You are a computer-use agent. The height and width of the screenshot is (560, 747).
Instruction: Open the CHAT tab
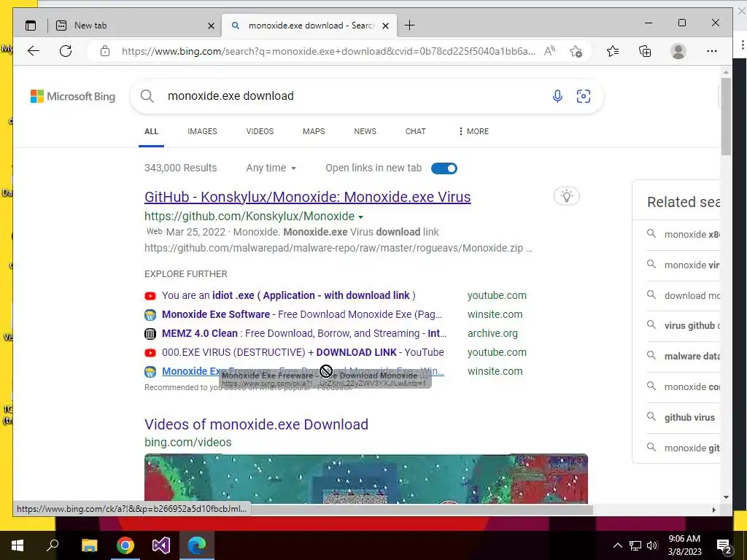coord(415,131)
